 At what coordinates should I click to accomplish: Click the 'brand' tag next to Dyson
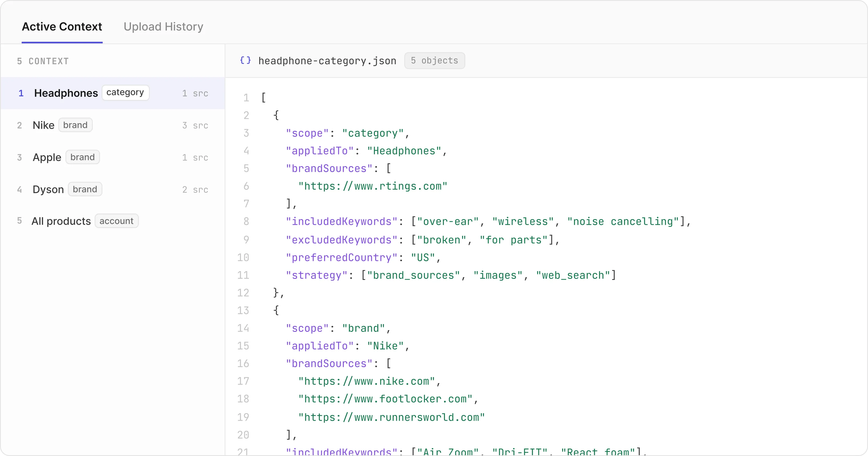(x=85, y=189)
